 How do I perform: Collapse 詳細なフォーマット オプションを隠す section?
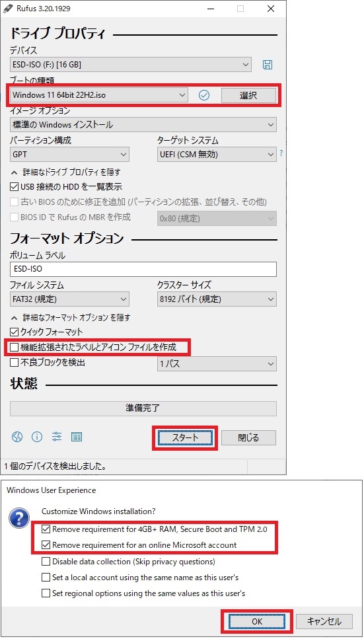click(71, 317)
